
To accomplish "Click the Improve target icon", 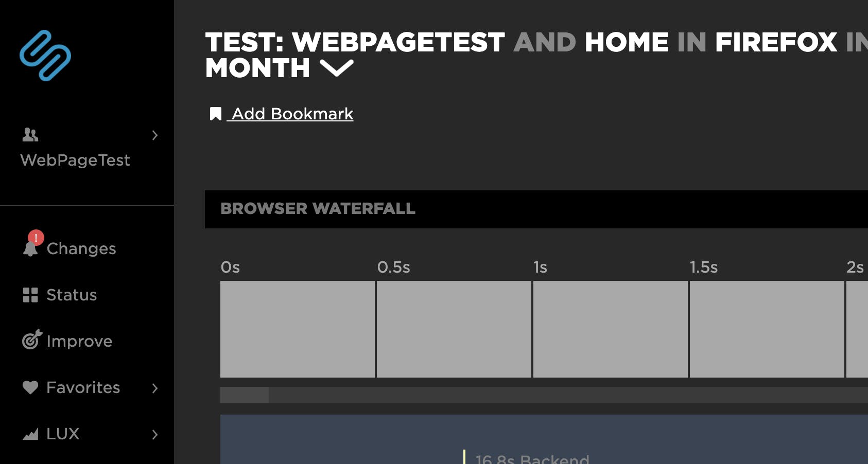I will [31, 340].
